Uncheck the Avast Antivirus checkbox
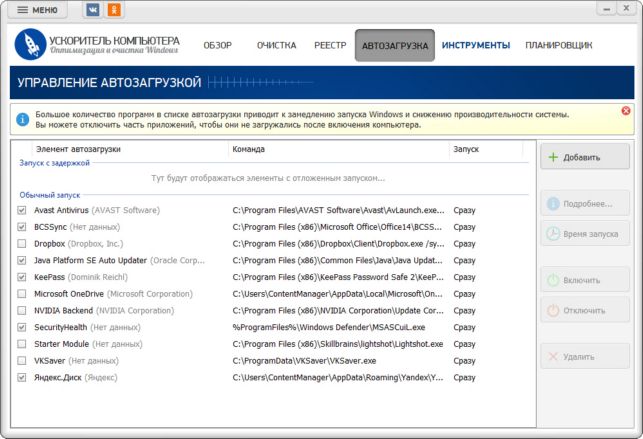 click(x=22, y=210)
